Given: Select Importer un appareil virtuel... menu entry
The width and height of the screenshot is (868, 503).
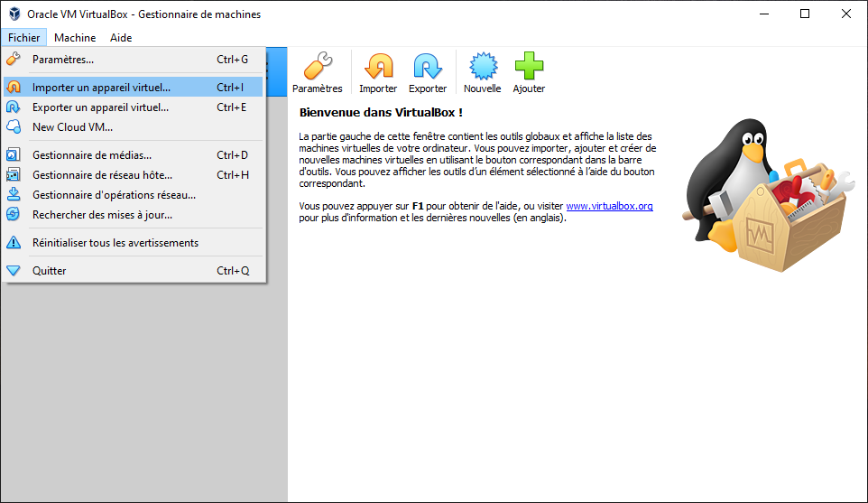Looking at the screenshot, I should 134,87.
